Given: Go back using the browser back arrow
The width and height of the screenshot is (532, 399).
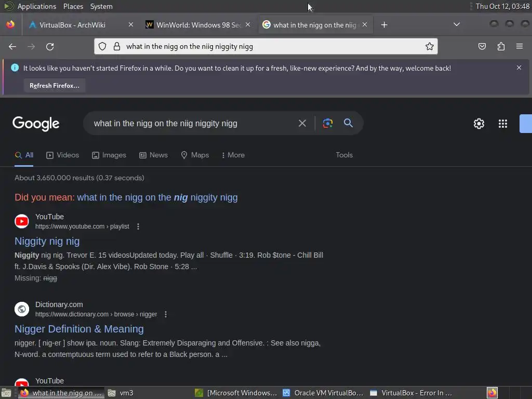Looking at the screenshot, I should pyautogui.click(x=12, y=46).
